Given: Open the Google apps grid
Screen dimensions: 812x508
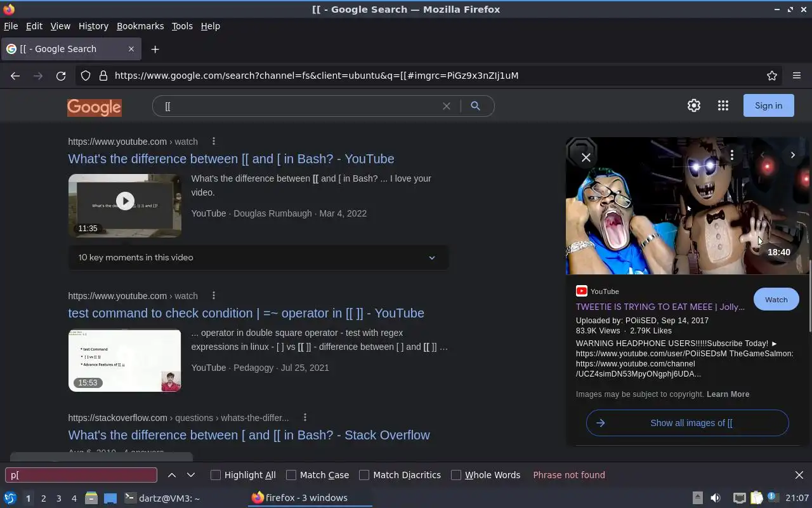Looking at the screenshot, I should click(723, 106).
